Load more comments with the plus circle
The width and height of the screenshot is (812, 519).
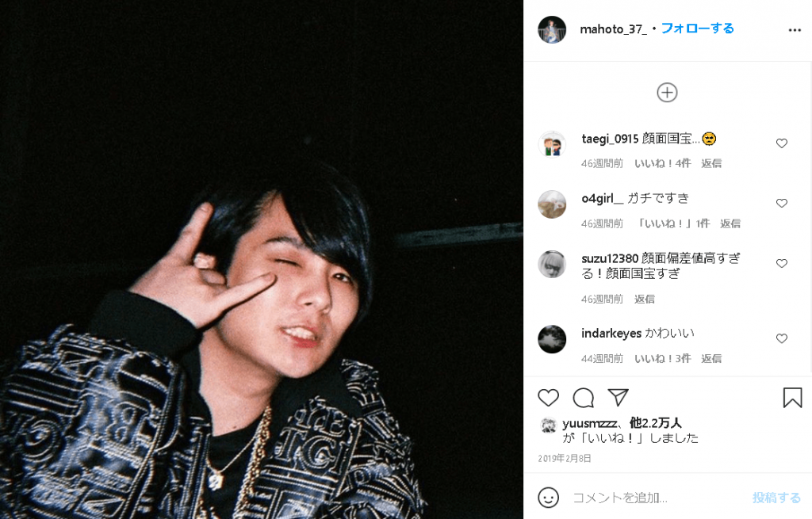(x=667, y=93)
